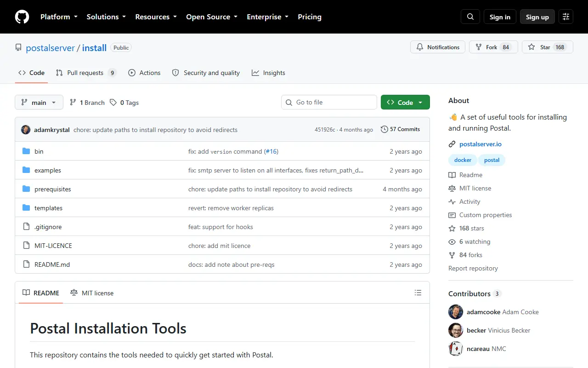
Task: Click the GitHub logo icon
Action: pos(22,17)
